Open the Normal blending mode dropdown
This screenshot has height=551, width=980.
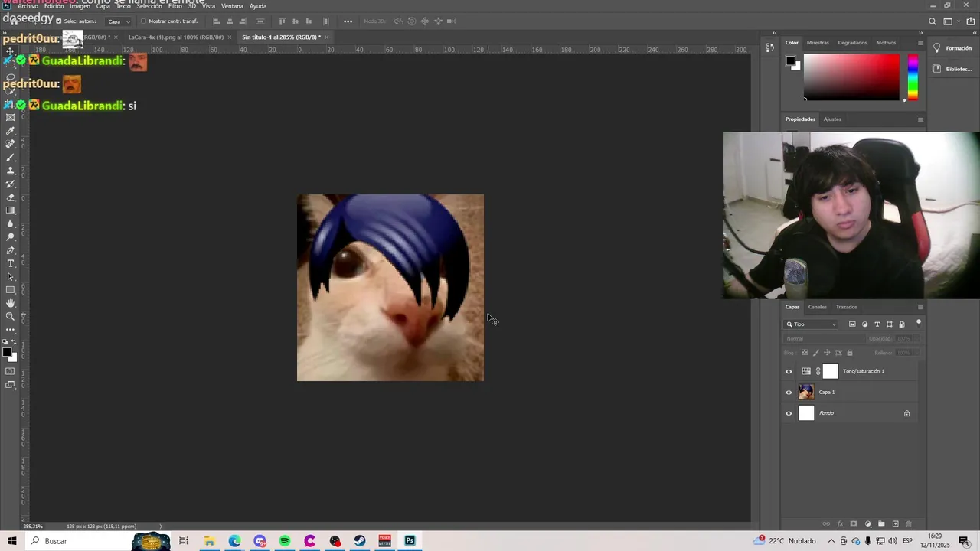[x=824, y=338]
